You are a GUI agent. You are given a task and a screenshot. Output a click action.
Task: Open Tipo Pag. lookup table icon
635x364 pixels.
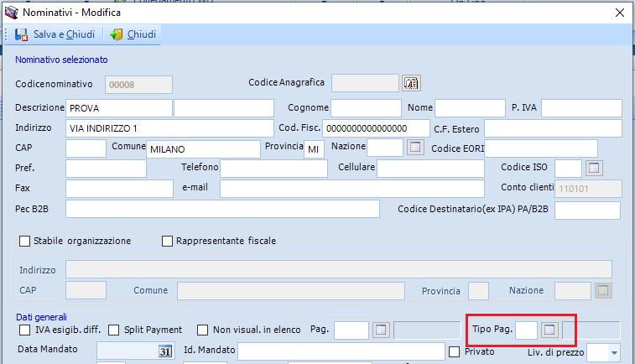coord(549,330)
